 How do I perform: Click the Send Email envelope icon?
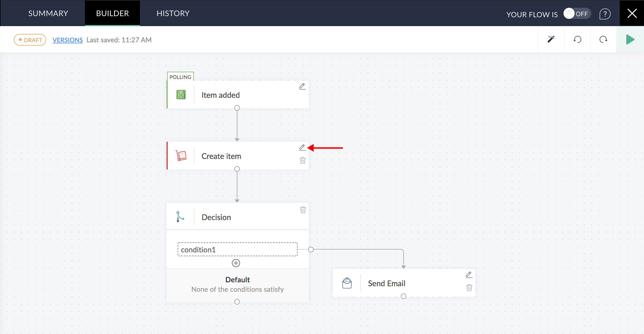346,283
